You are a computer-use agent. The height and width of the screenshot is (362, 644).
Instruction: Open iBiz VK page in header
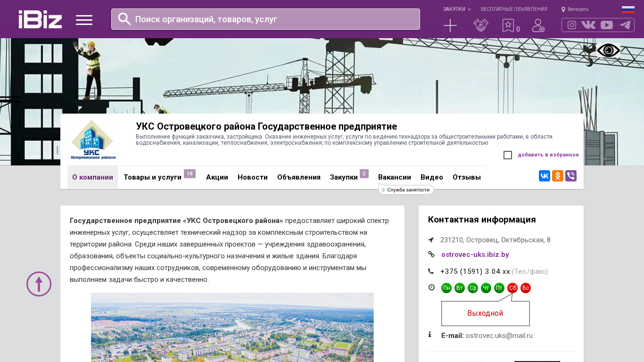click(x=588, y=25)
